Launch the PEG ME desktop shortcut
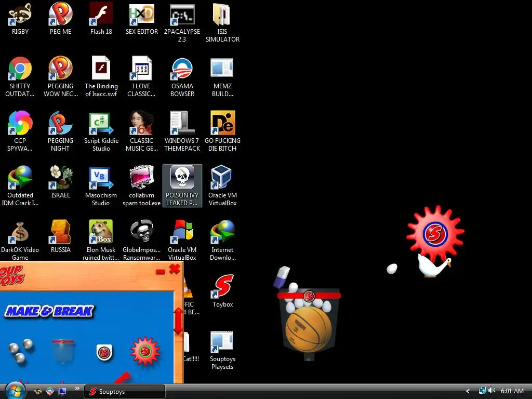The height and width of the screenshot is (399, 532). pyautogui.click(x=60, y=19)
